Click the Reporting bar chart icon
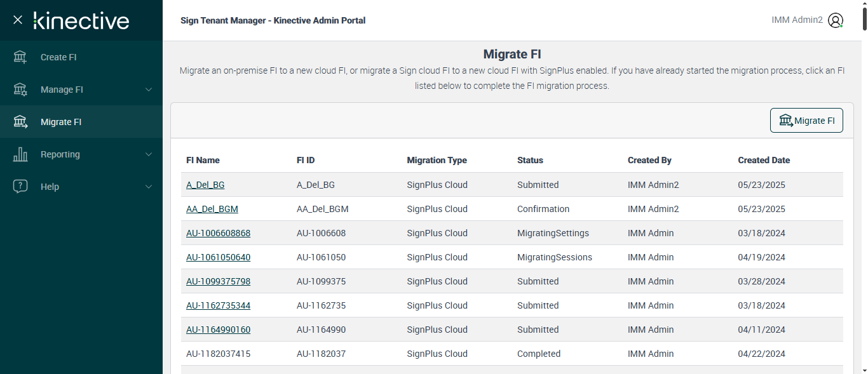Image resolution: width=868 pixels, height=374 pixels. pyautogui.click(x=20, y=154)
